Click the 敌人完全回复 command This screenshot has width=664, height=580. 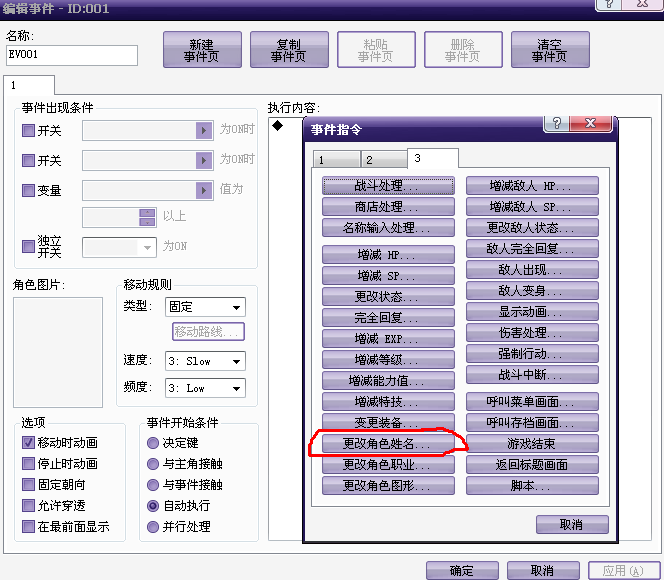click(532, 249)
